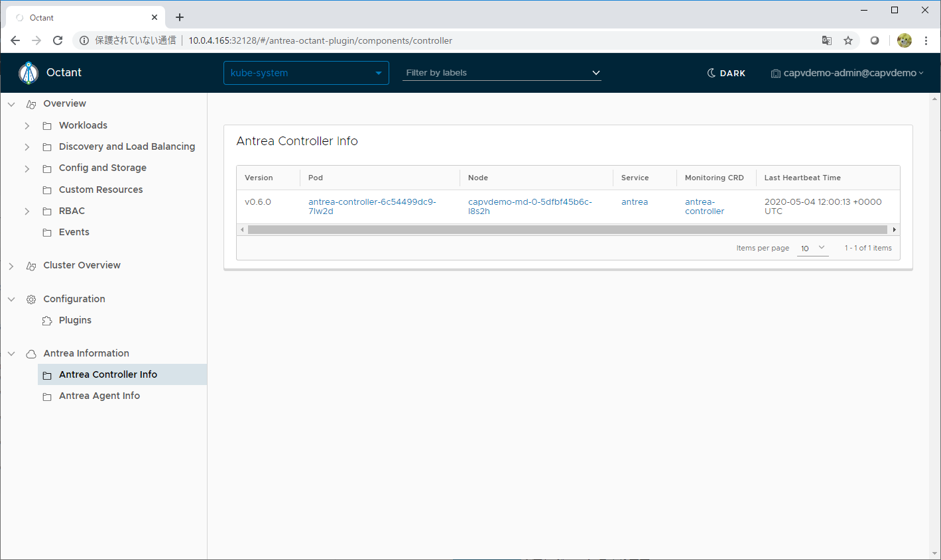Screen dimensions: 941x560
Task: Open the Filter by labels dropdown
Action: click(x=502, y=73)
